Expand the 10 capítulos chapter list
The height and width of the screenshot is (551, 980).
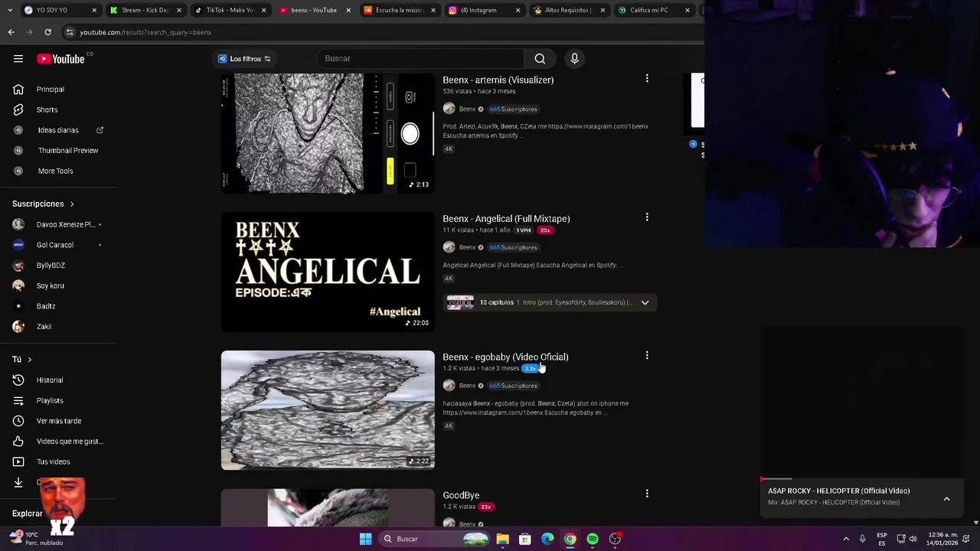645,303
